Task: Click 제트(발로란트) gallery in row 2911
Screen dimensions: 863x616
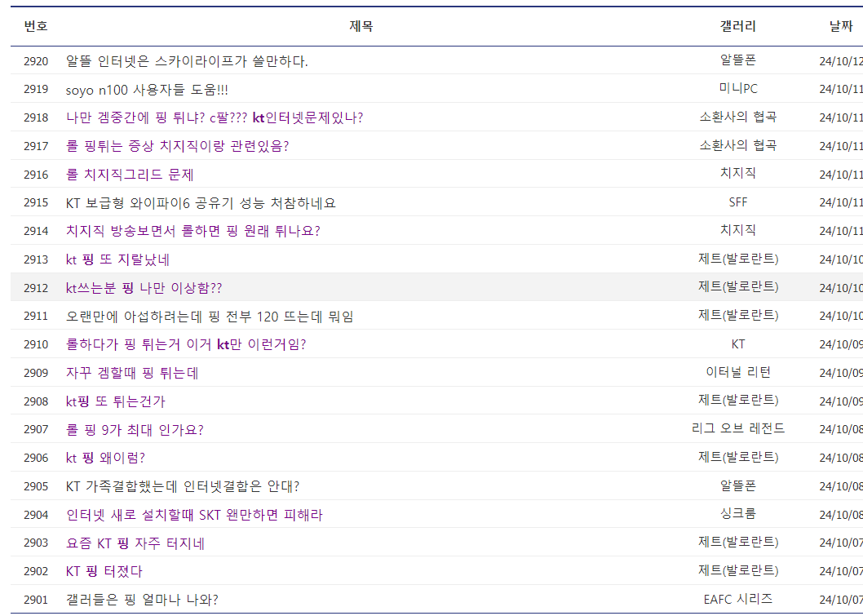Action: 738,316
